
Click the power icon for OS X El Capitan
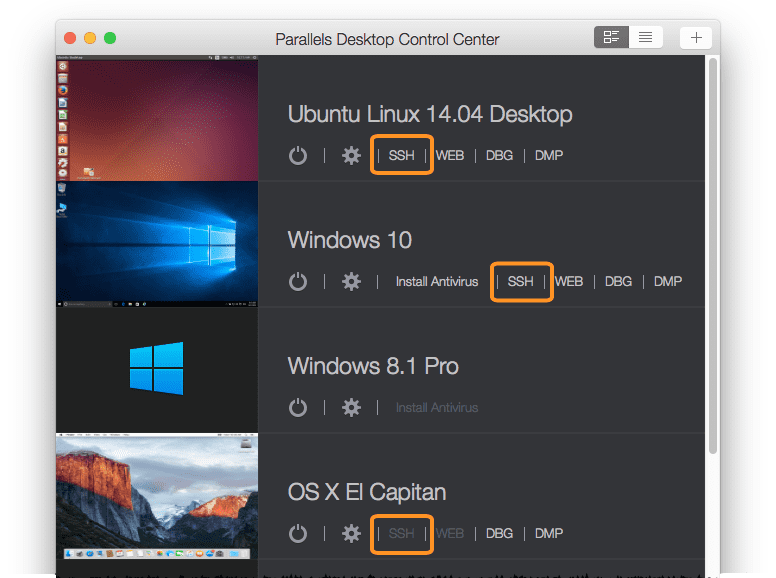[298, 533]
